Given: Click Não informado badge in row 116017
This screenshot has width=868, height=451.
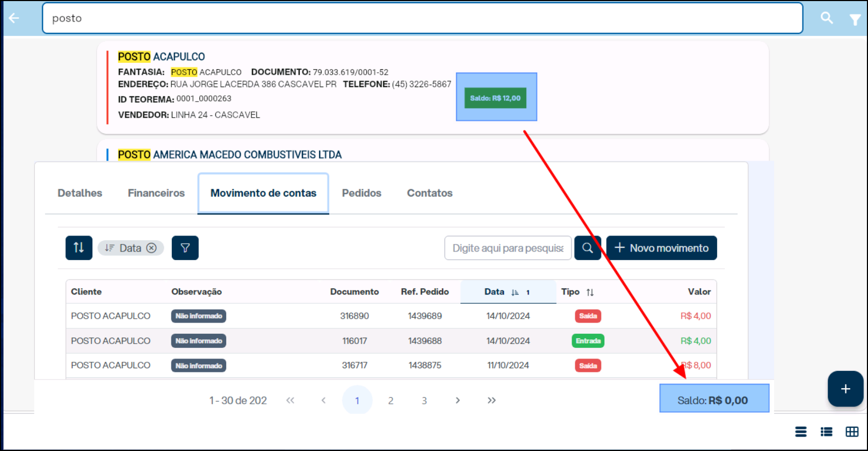Looking at the screenshot, I should point(199,341).
